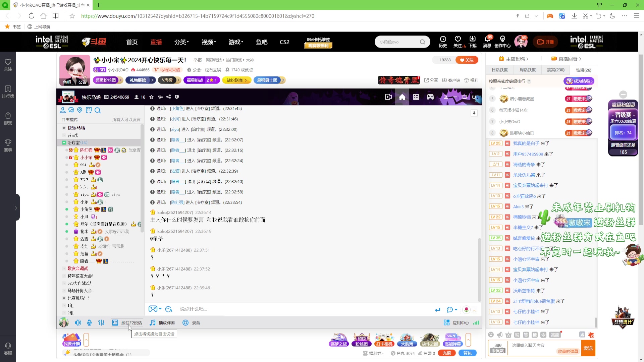Click the red 关注 follow button

click(x=467, y=60)
